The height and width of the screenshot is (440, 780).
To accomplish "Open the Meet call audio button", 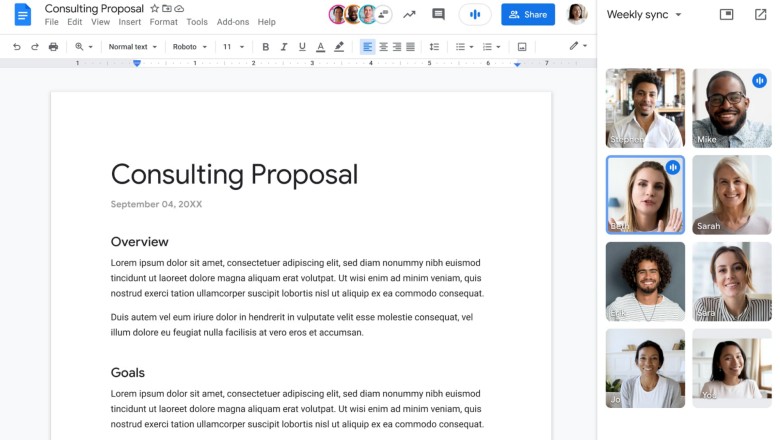I will 475,14.
